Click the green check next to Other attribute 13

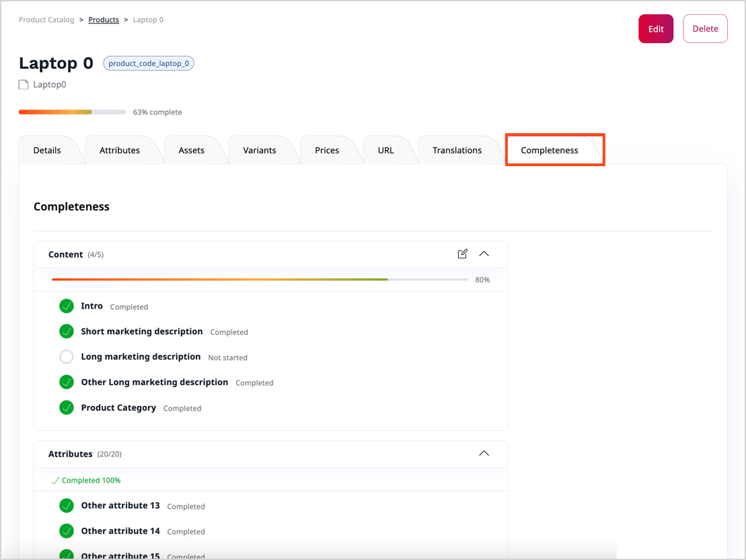[x=66, y=506]
